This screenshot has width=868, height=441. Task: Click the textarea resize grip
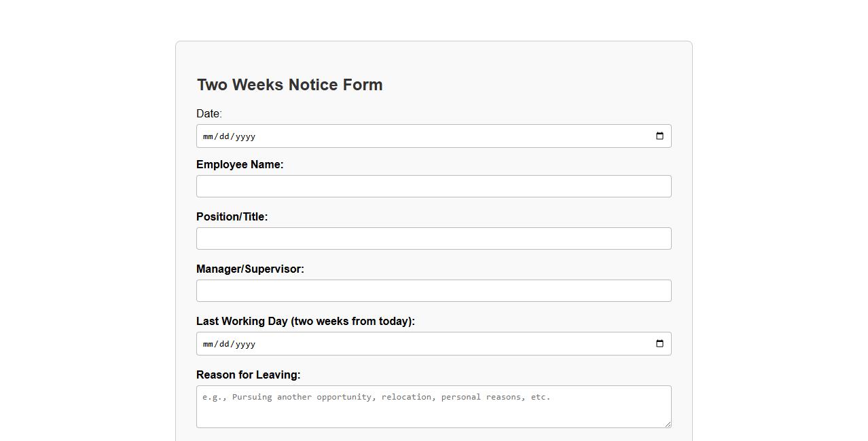click(x=668, y=423)
